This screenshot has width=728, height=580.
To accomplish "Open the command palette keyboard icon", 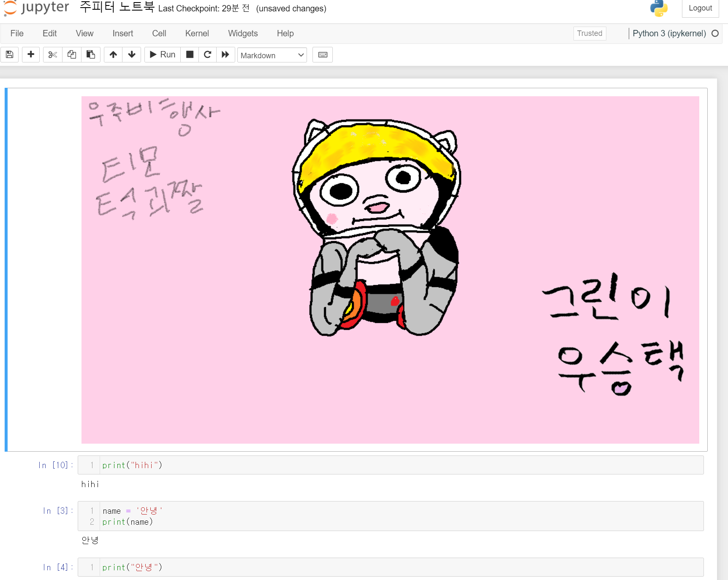I will pos(323,54).
